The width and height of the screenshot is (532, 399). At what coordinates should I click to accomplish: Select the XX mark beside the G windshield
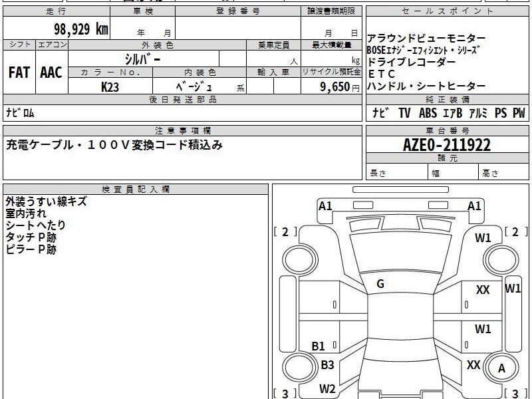(483, 290)
